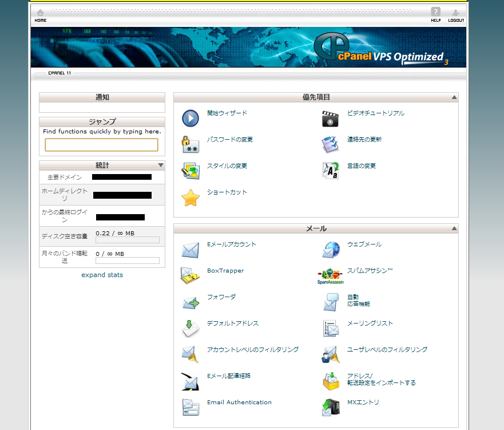Click the expand stats link
The width and height of the screenshot is (504, 430).
pos(102,275)
